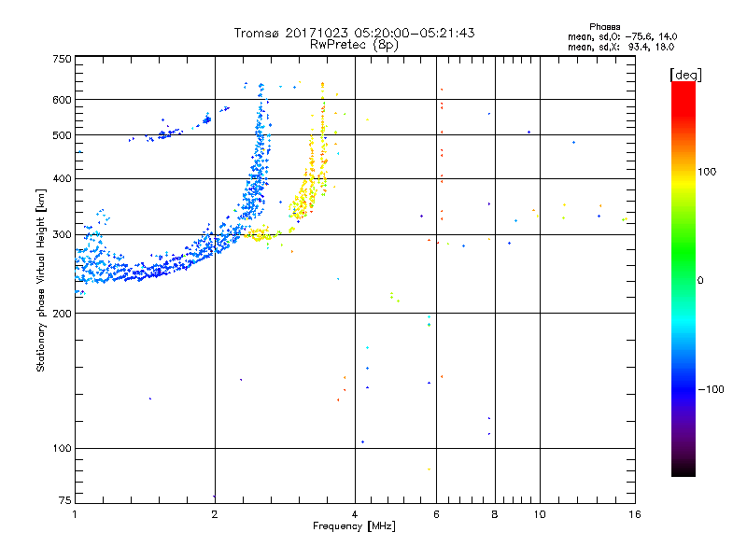Click the x-axis tick label '1'
The width and height of the screenshot is (747, 560).
pyautogui.click(x=75, y=514)
